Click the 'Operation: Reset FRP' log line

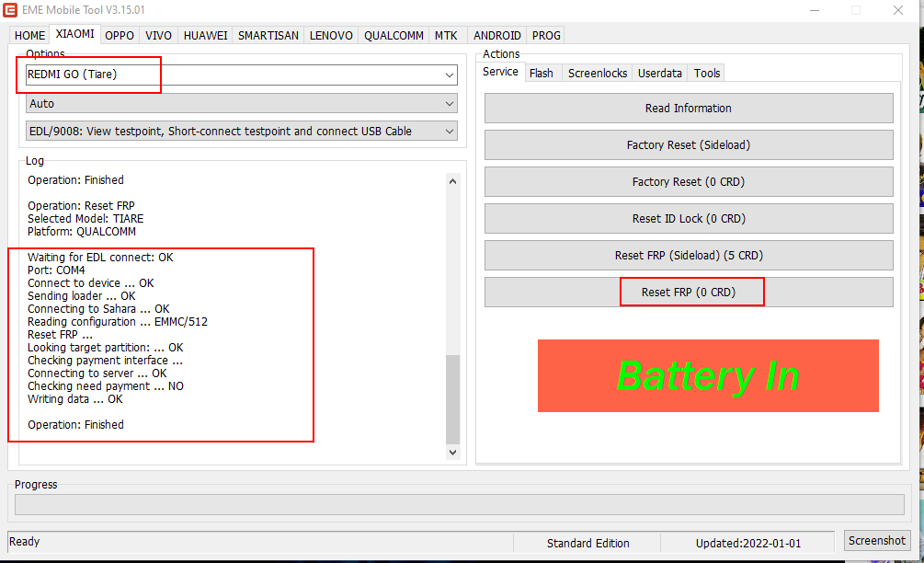click(81, 206)
